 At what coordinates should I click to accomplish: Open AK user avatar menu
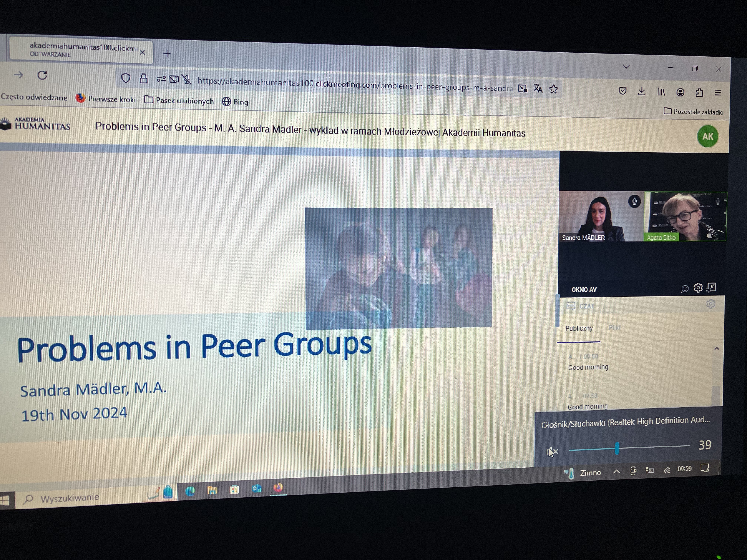pos(708,136)
